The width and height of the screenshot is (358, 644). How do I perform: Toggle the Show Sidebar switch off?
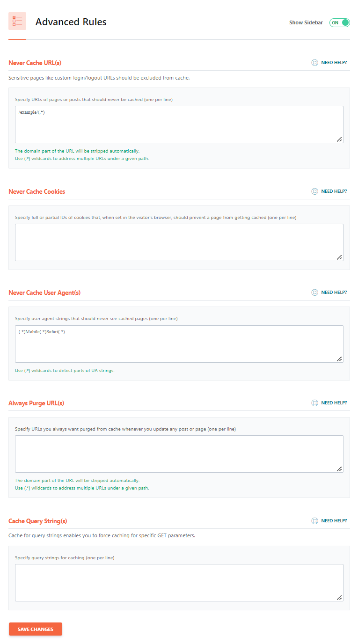[x=340, y=22]
